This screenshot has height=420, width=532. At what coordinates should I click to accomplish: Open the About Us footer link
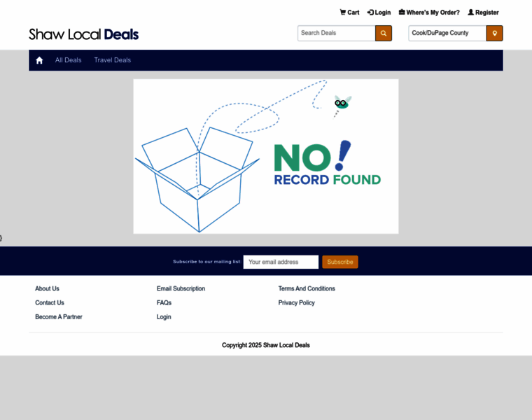[x=47, y=288]
